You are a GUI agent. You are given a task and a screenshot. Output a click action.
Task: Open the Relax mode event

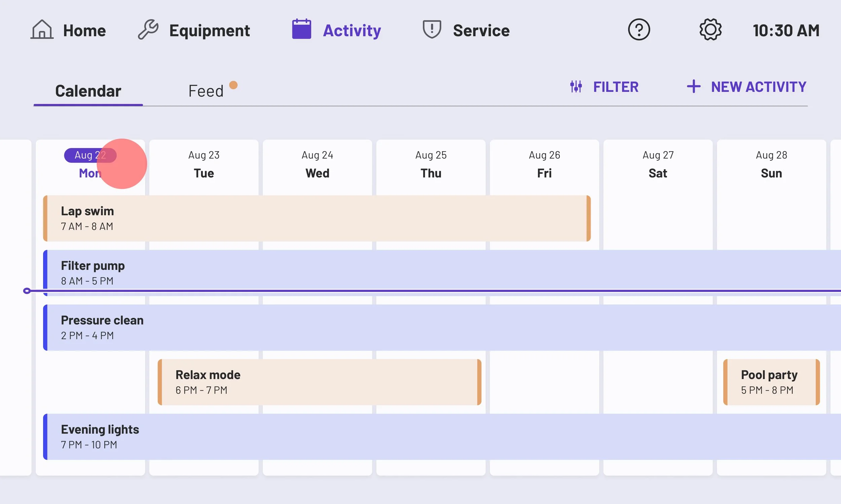point(319,382)
